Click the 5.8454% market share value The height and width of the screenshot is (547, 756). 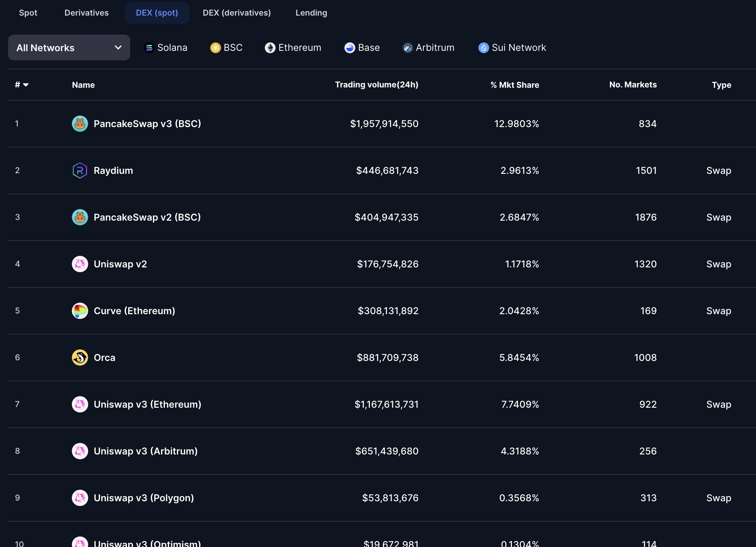[519, 358]
